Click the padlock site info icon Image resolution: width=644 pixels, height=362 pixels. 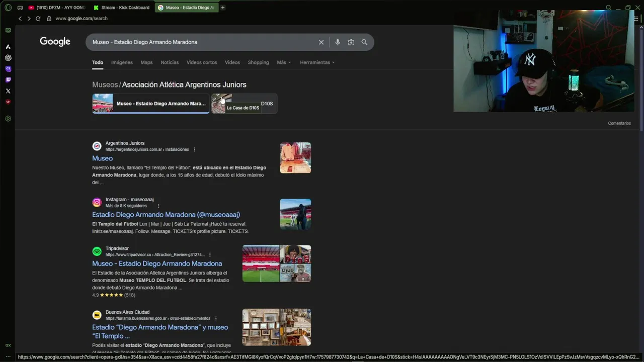[49, 19]
